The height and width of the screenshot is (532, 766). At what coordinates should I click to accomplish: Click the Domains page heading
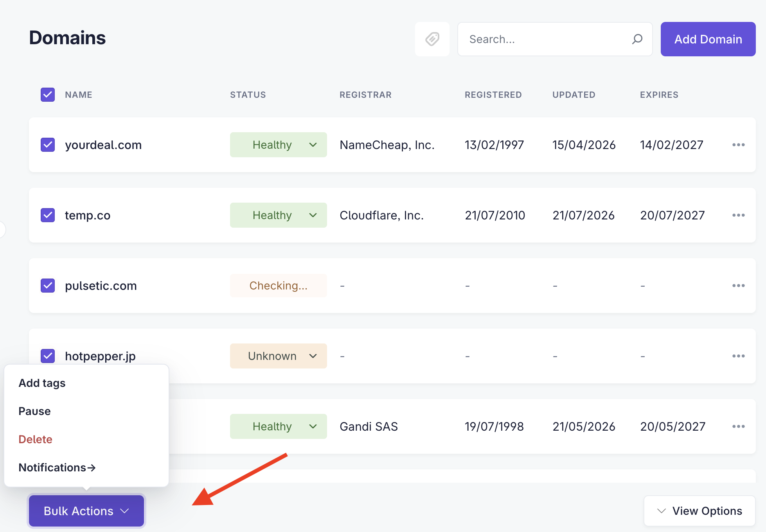[x=67, y=38]
